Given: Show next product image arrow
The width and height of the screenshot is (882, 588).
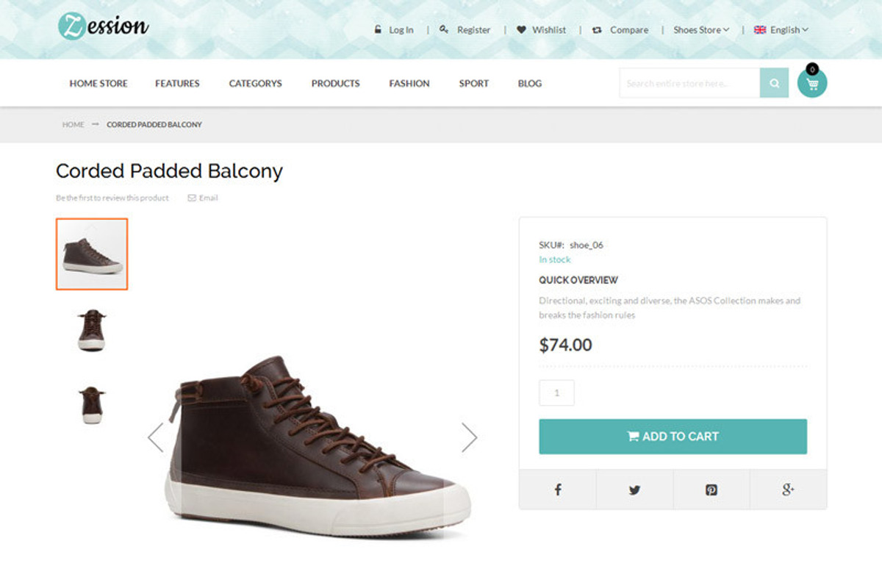Looking at the screenshot, I should pyautogui.click(x=469, y=437).
